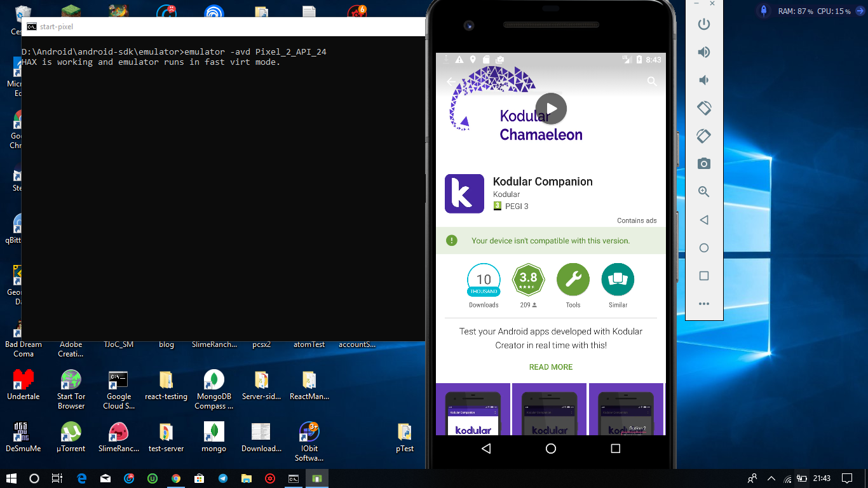Tap the Play Store search magnifier
868x488 pixels.
[x=651, y=81]
